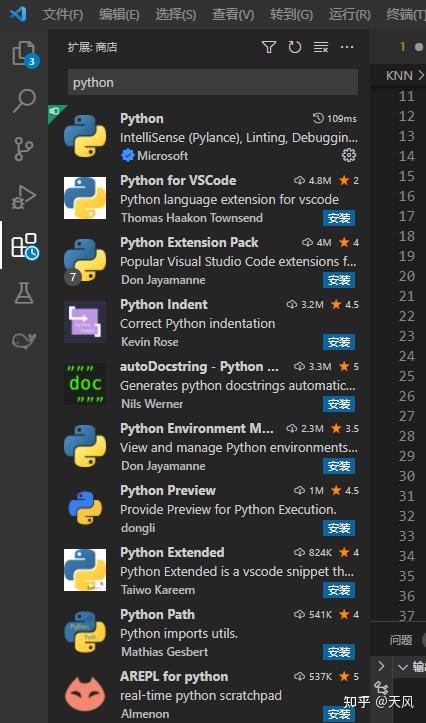The height and width of the screenshot is (723, 426).
Task: Open the Docker whale view
Action: 24,341
